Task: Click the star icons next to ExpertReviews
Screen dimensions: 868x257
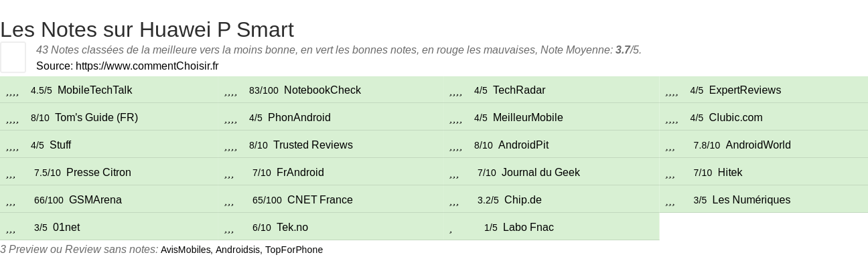Action: (672, 90)
